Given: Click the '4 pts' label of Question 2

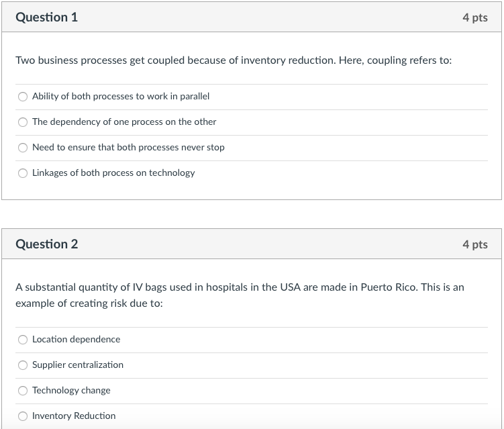Looking at the screenshot, I should (x=475, y=244).
